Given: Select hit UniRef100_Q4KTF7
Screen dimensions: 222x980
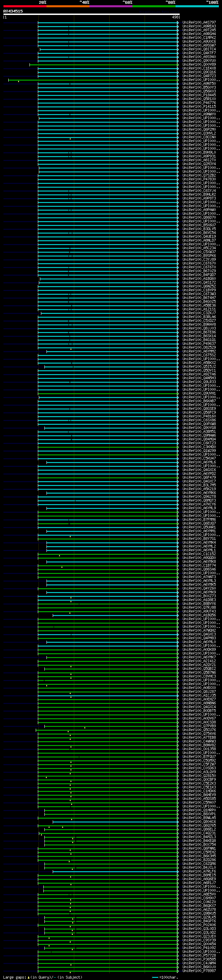Looking at the screenshot, I should 199,53.
